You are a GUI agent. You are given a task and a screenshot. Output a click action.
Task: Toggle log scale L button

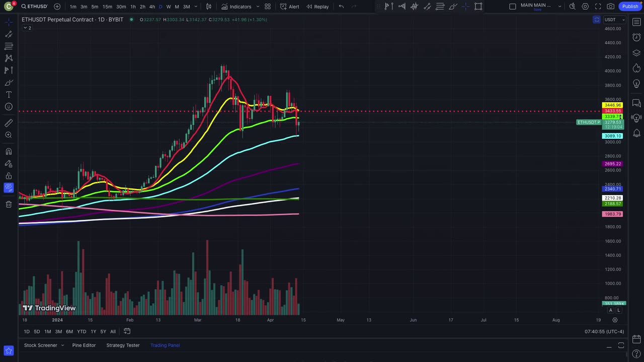click(x=618, y=310)
